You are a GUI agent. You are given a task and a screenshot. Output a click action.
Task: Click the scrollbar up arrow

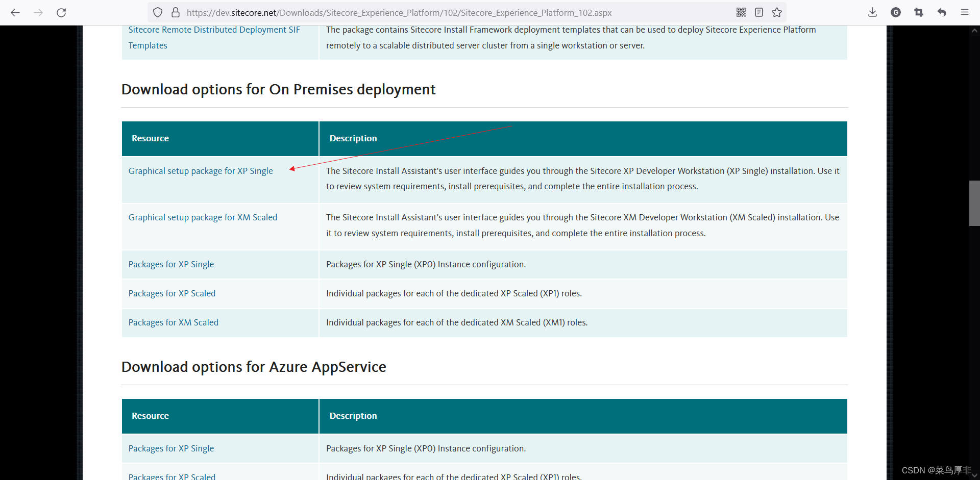pyautogui.click(x=974, y=31)
